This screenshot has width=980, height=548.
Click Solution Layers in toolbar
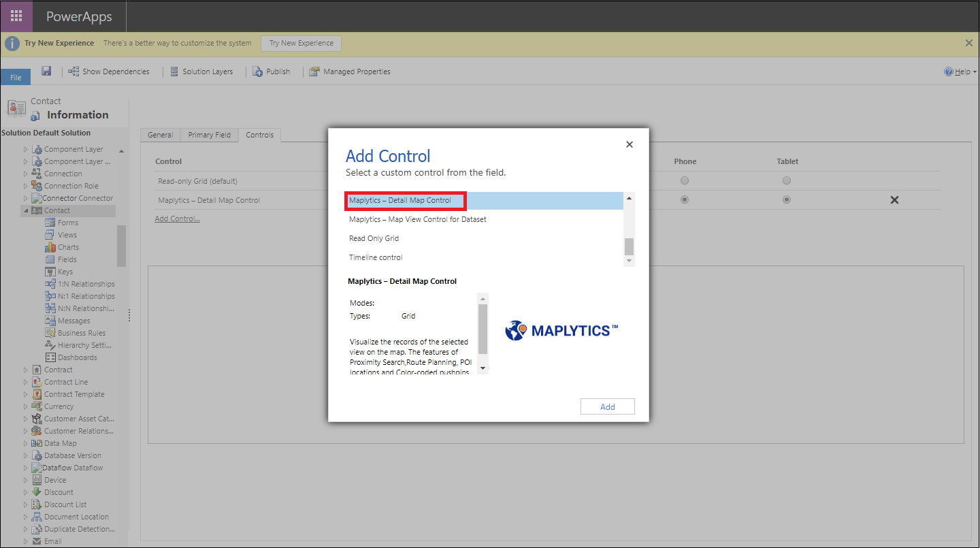point(201,71)
